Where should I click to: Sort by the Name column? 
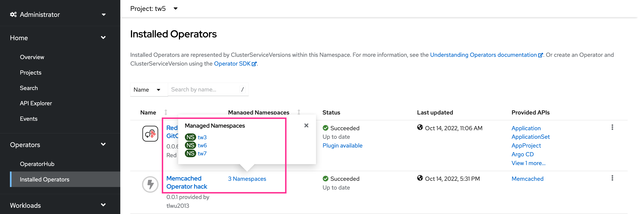tap(154, 113)
